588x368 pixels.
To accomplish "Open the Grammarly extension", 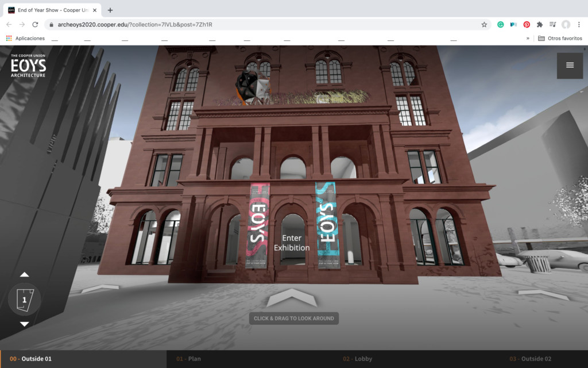I will [x=500, y=24].
